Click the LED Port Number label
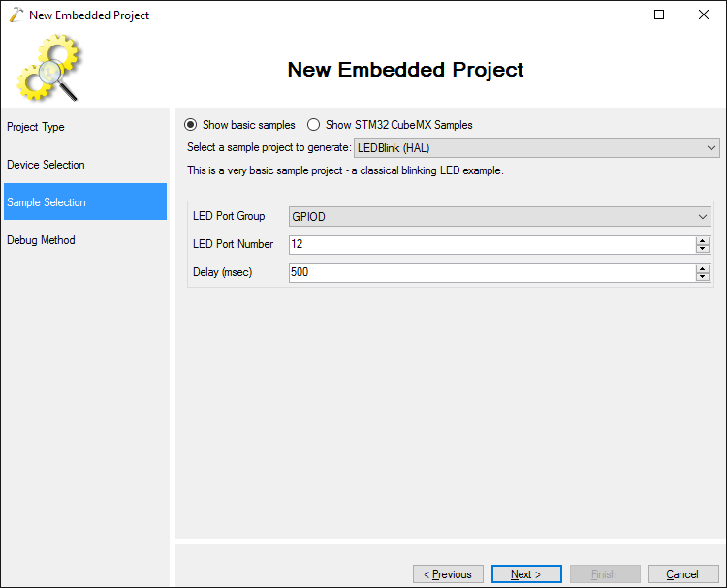727x588 pixels. [233, 244]
